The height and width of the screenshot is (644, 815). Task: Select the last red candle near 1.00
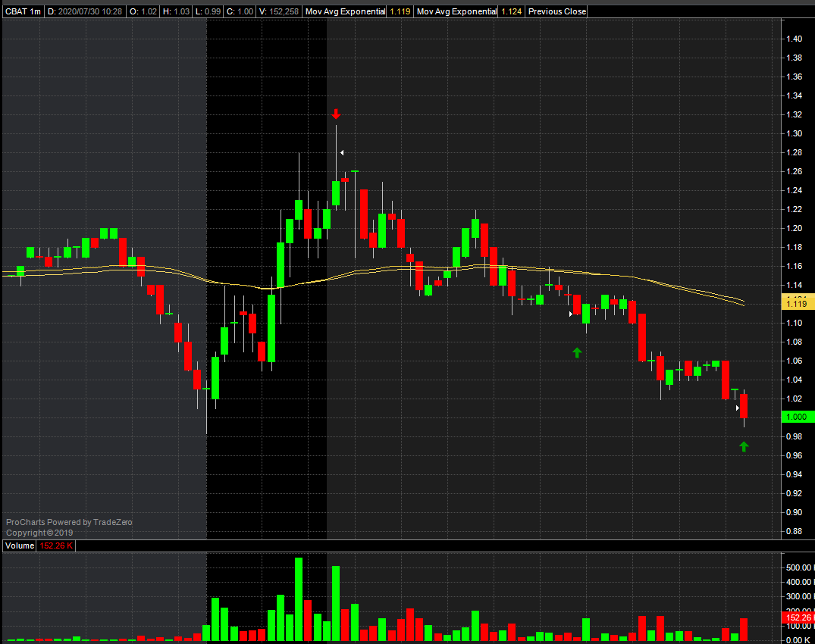(744, 406)
